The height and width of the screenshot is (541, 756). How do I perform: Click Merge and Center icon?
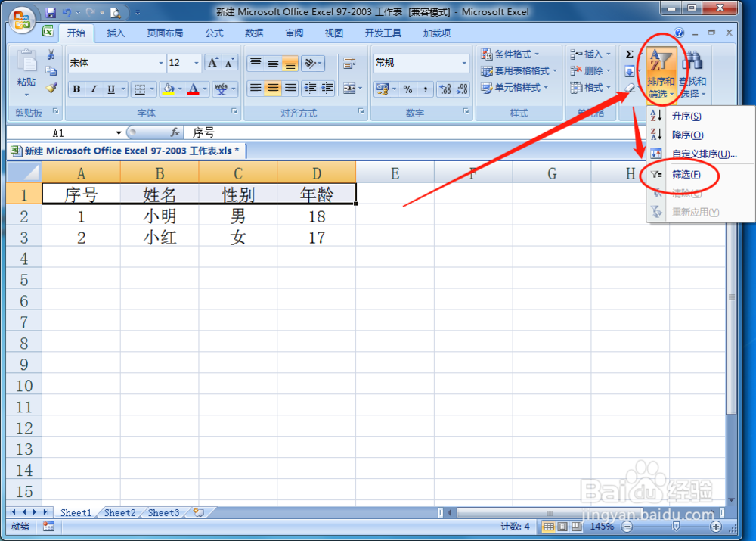tap(349, 89)
